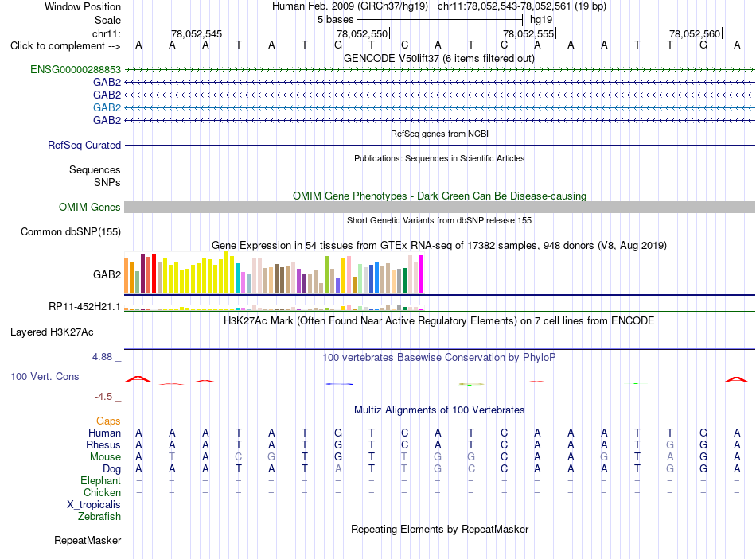Click the Mouse alignment row label
The height and width of the screenshot is (559, 756).
[x=105, y=456]
